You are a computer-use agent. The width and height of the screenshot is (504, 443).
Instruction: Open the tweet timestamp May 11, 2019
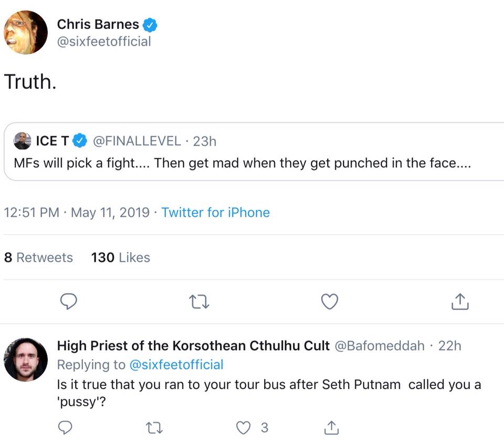[110, 213]
